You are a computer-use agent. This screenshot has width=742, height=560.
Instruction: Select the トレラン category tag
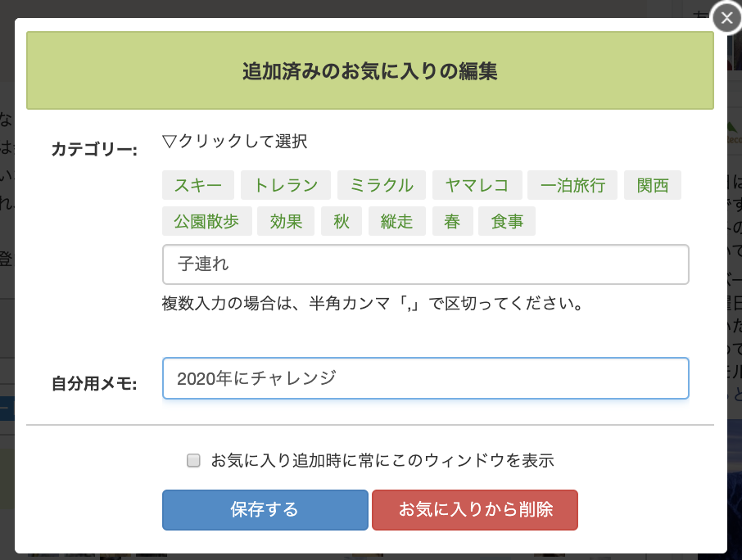pos(286,185)
